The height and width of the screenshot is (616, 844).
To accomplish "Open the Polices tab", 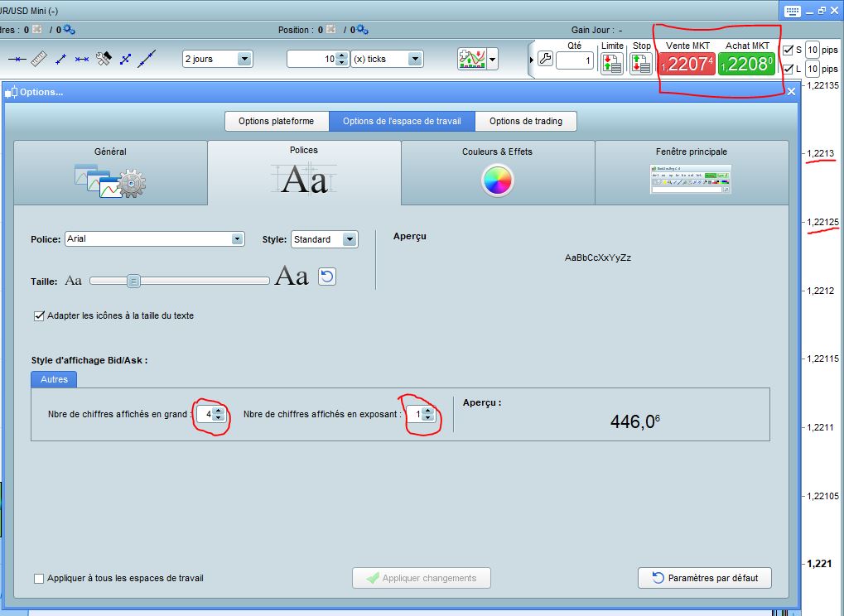I will 304,172.
